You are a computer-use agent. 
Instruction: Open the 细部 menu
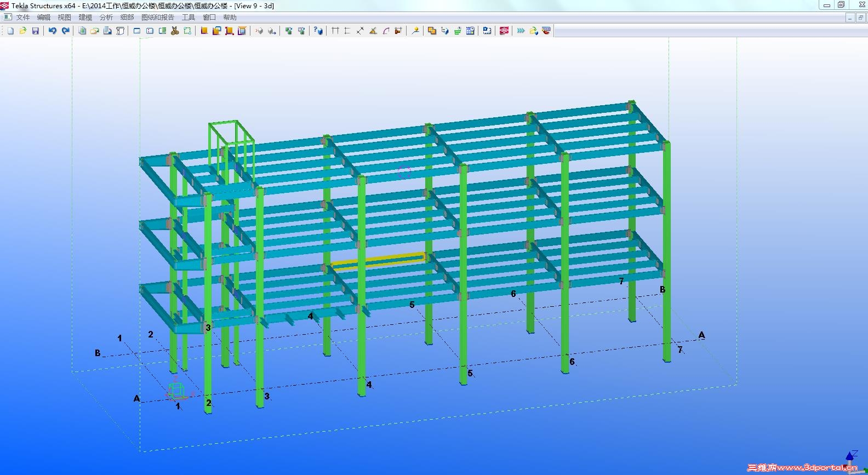pyautogui.click(x=127, y=18)
